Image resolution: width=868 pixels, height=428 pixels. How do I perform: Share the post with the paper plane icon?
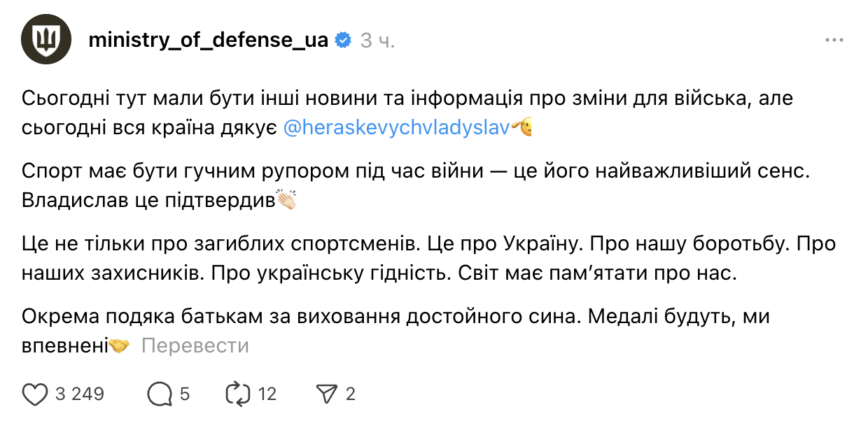click(x=327, y=394)
